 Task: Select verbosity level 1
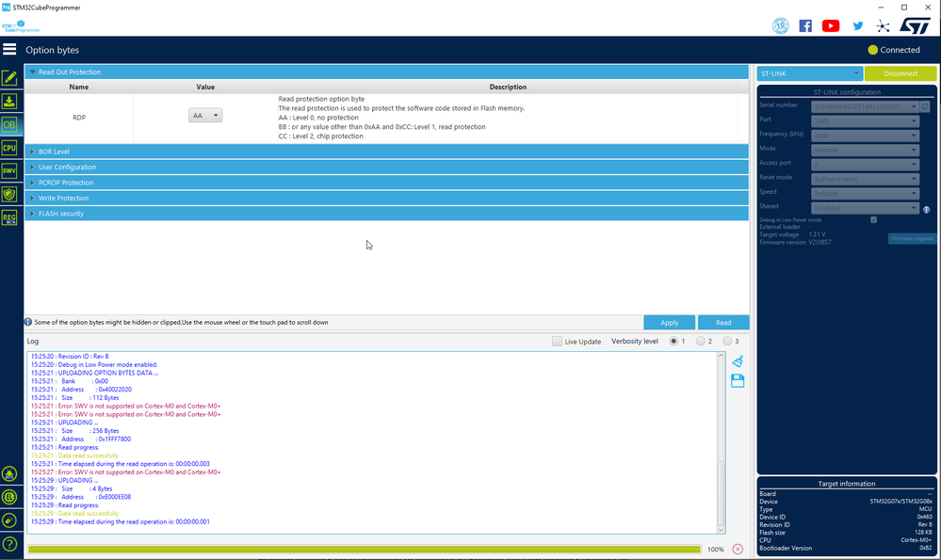coord(673,341)
